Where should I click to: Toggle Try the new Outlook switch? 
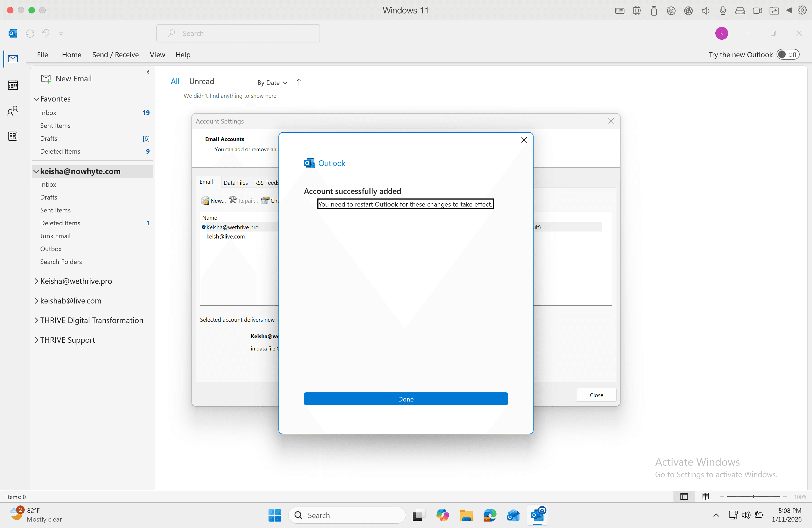click(788, 54)
